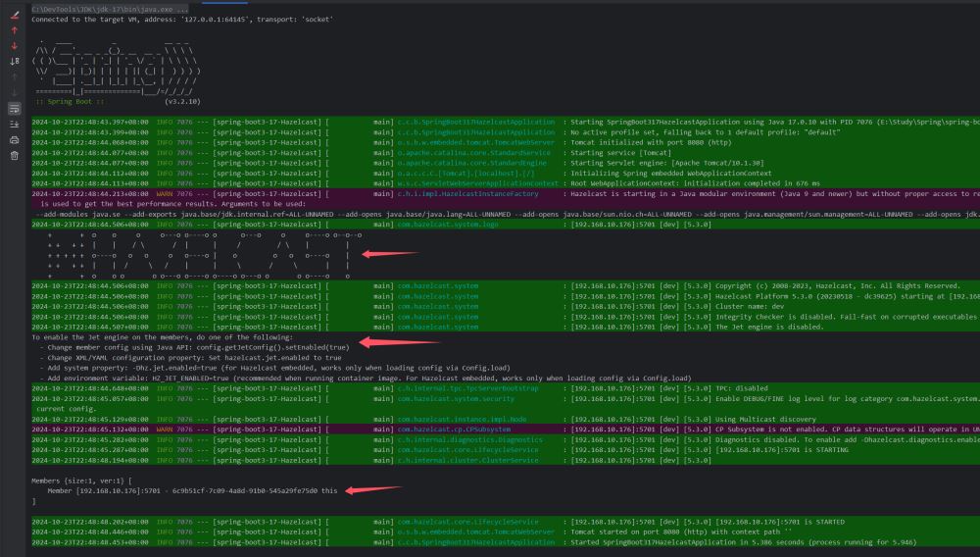
Task: Click 'Starting Servlet engine: [Apache Tomcat/10.1.30]'
Action: coord(666,163)
